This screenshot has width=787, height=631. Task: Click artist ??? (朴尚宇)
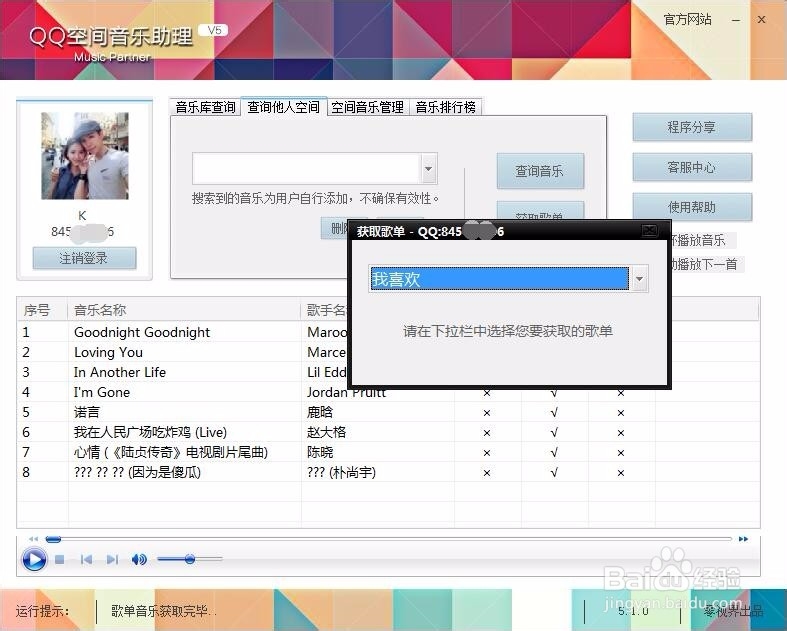click(342, 473)
